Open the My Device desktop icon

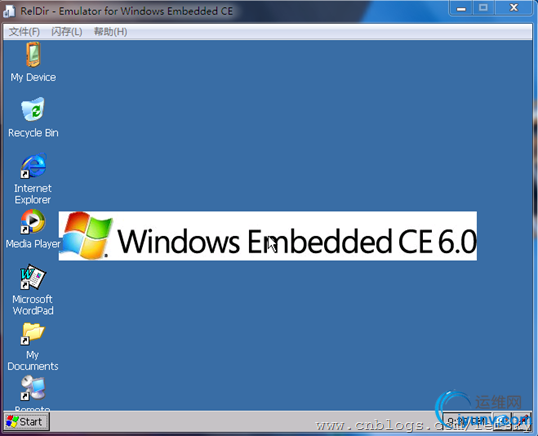tap(33, 55)
